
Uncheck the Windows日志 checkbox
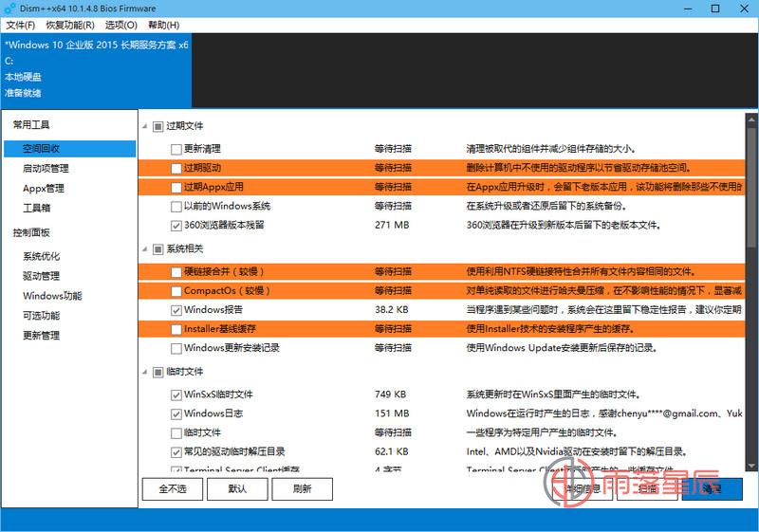[x=176, y=414]
